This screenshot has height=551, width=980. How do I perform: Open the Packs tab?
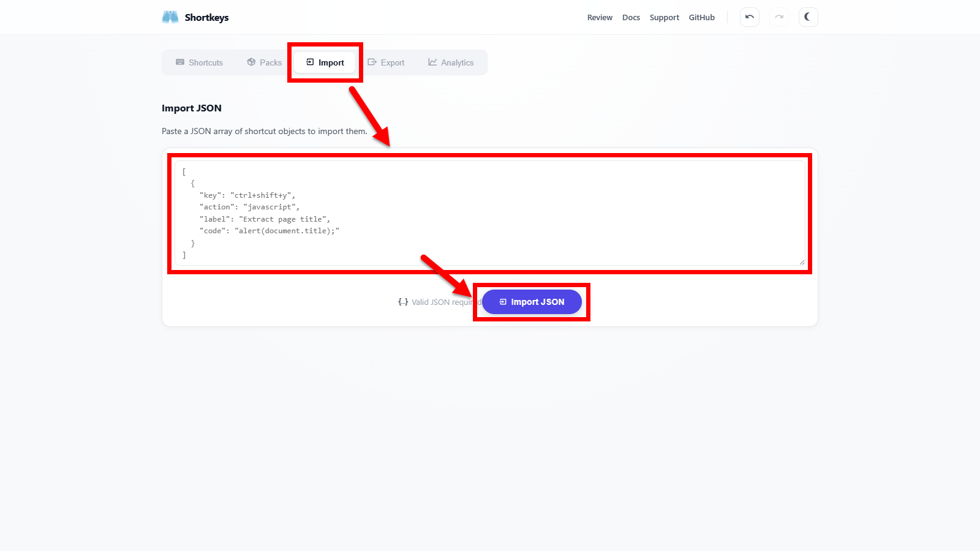[264, 62]
